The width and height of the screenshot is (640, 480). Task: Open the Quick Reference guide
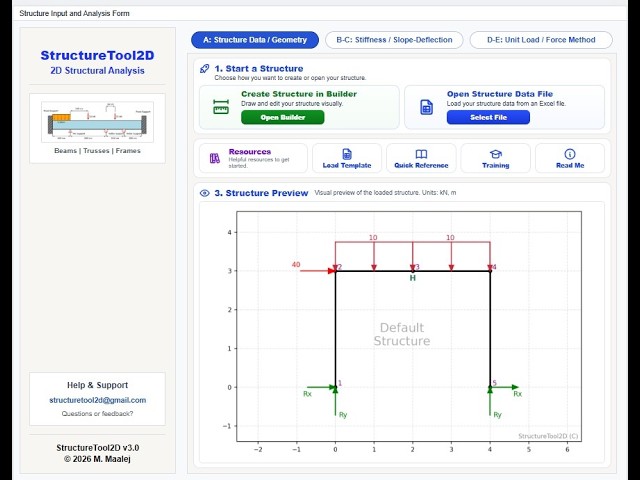point(421,158)
